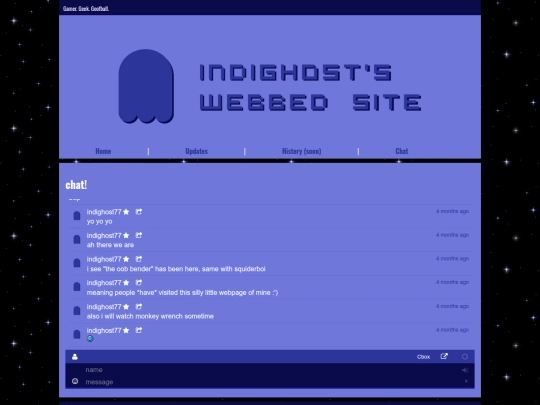
Task: Click username on the emoji-only post
Action: 104,331
